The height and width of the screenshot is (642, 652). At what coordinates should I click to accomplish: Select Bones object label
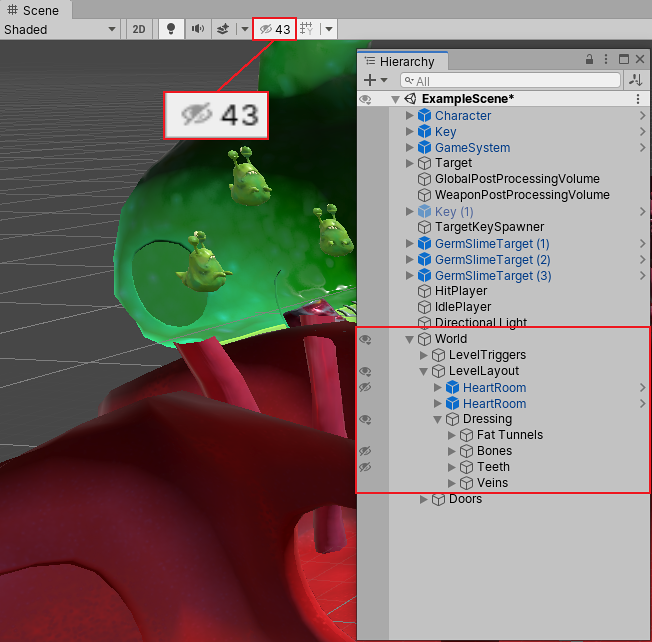tap(494, 451)
